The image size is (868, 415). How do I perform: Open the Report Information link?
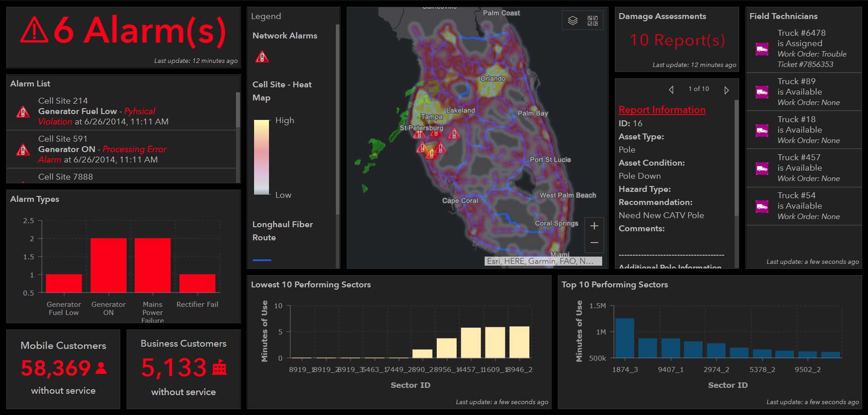(661, 110)
